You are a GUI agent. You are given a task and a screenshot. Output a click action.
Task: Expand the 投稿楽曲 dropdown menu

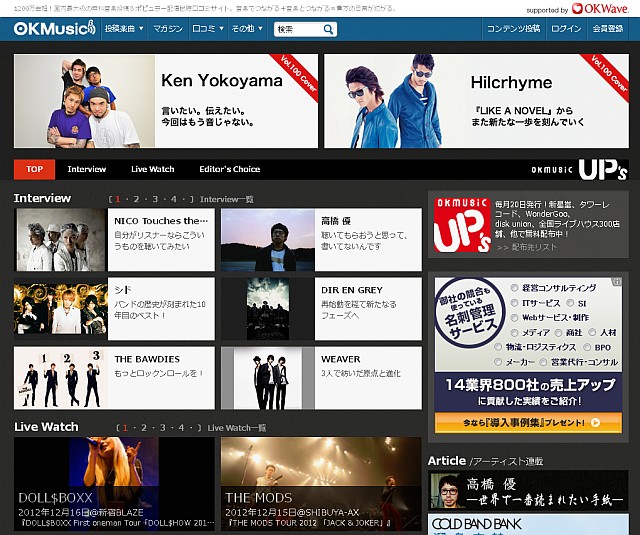(124, 29)
